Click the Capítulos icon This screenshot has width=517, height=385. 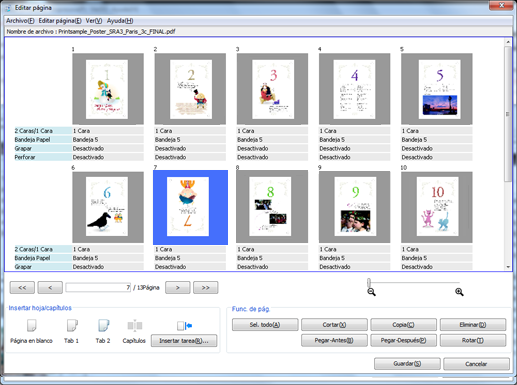135,325
